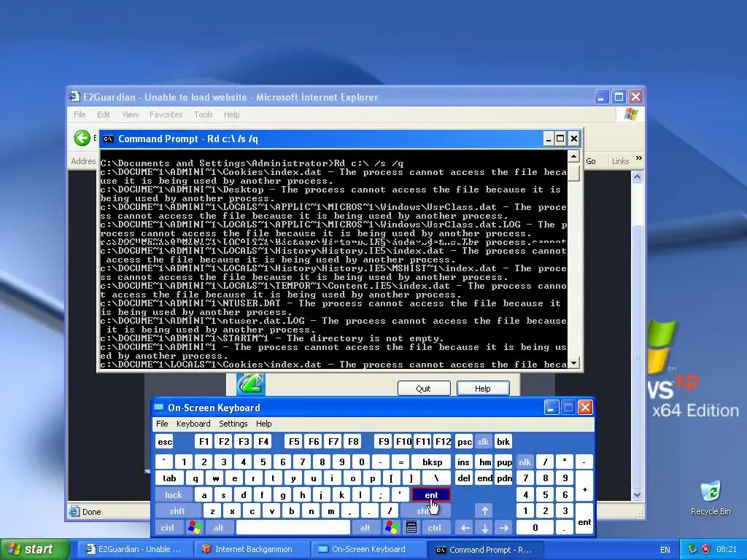The height and width of the screenshot is (560, 747).
Task: Click the Command Prompt title bar icon
Action: [108, 139]
